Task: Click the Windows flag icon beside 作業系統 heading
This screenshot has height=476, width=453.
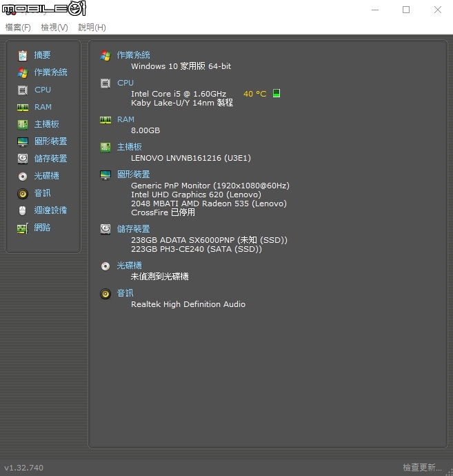Action: 105,56
